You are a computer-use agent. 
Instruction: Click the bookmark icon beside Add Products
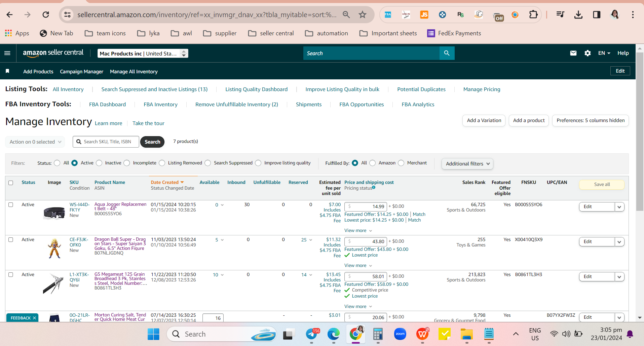click(x=7, y=71)
